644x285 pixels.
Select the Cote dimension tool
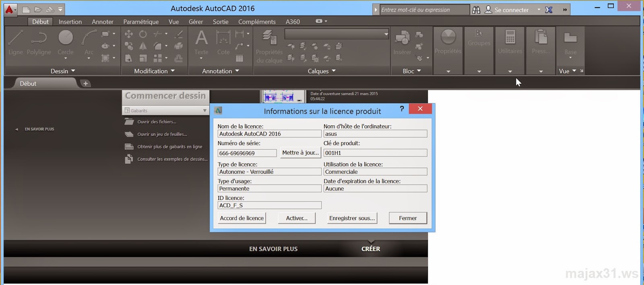tap(223, 43)
